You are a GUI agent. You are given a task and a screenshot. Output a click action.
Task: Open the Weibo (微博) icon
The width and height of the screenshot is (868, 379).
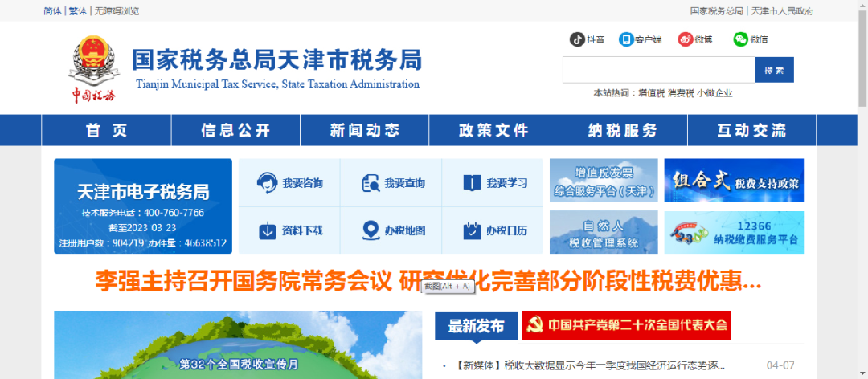click(686, 39)
